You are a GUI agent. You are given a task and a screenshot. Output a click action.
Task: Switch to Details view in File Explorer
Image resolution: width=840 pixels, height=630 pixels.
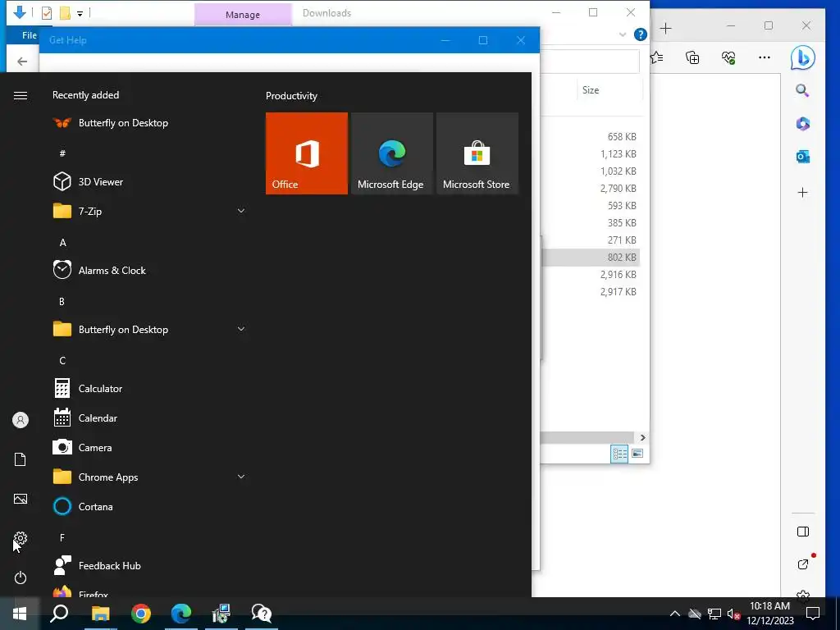pyautogui.click(x=620, y=454)
